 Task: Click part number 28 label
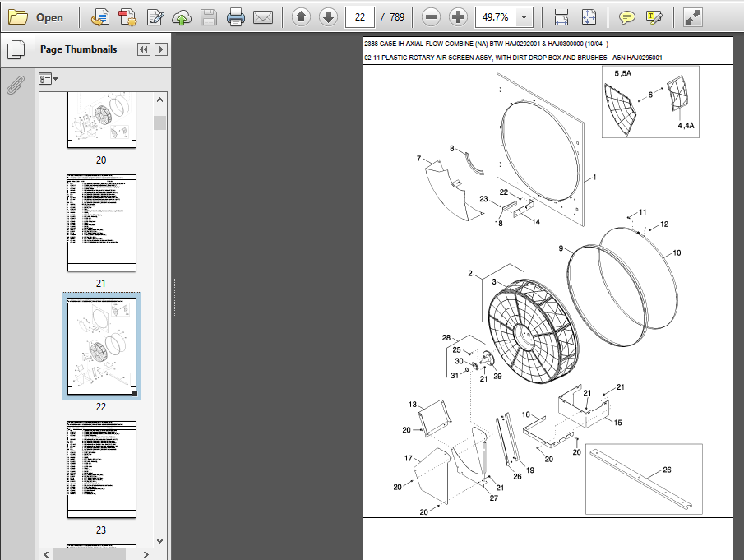(x=446, y=338)
